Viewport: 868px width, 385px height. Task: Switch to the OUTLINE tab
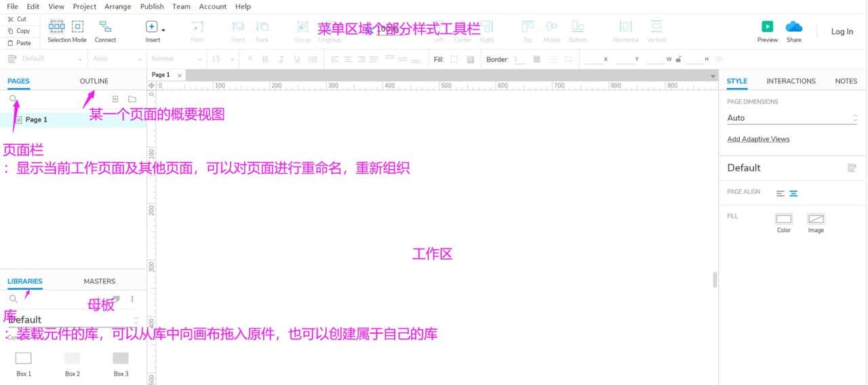(94, 81)
